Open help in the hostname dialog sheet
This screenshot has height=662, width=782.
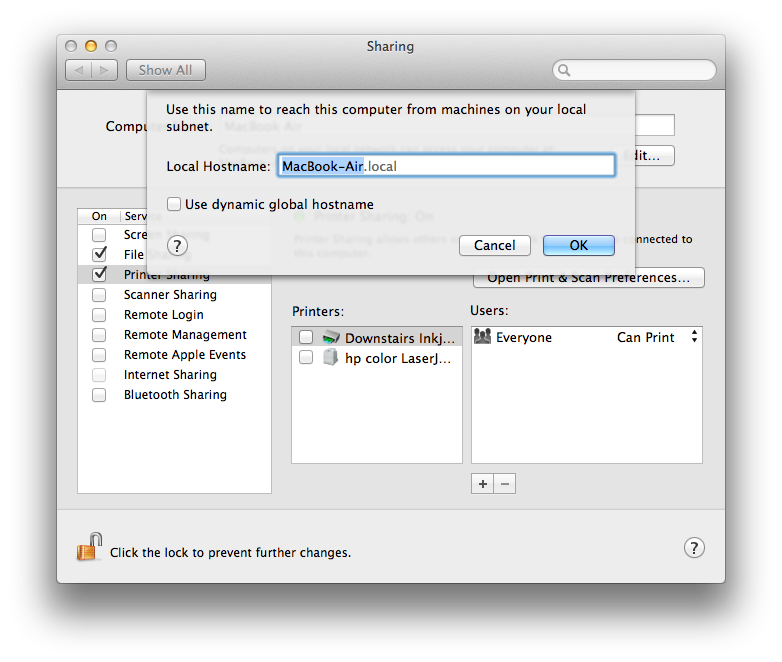coord(177,246)
